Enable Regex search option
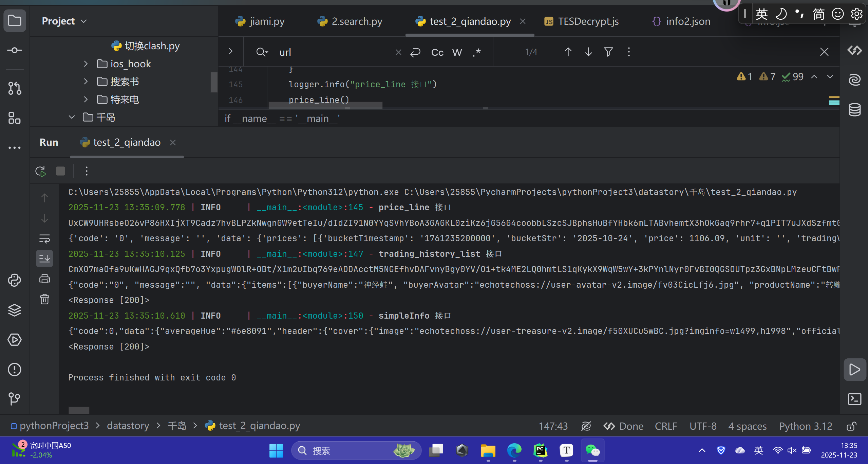868x464 pixels. click(477, 52)
